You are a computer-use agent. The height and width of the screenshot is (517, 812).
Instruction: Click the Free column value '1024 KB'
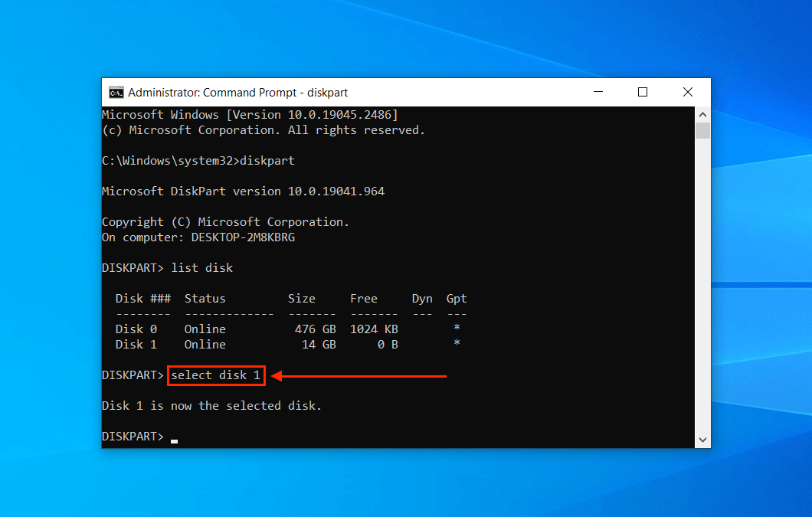pos(373,329)
